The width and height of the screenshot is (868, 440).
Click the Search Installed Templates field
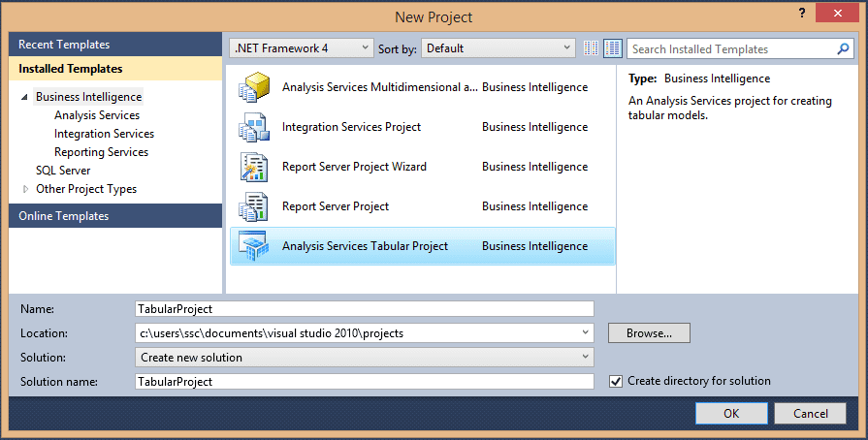732,48
